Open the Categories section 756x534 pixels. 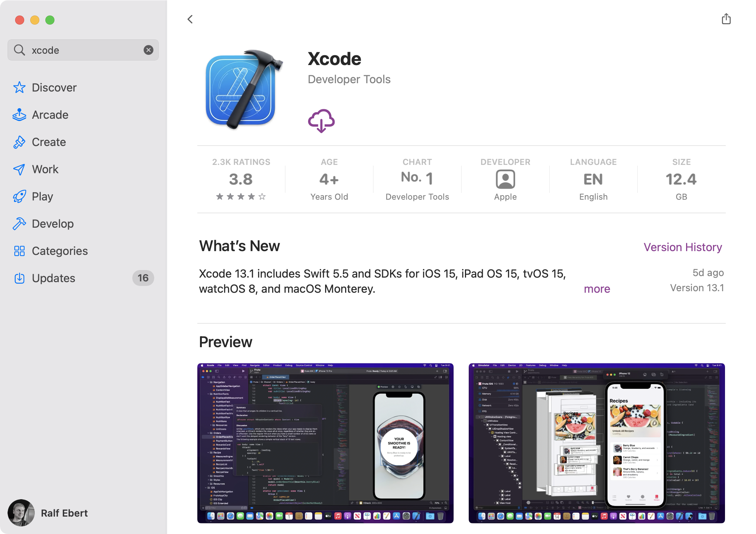click(60, 250)
